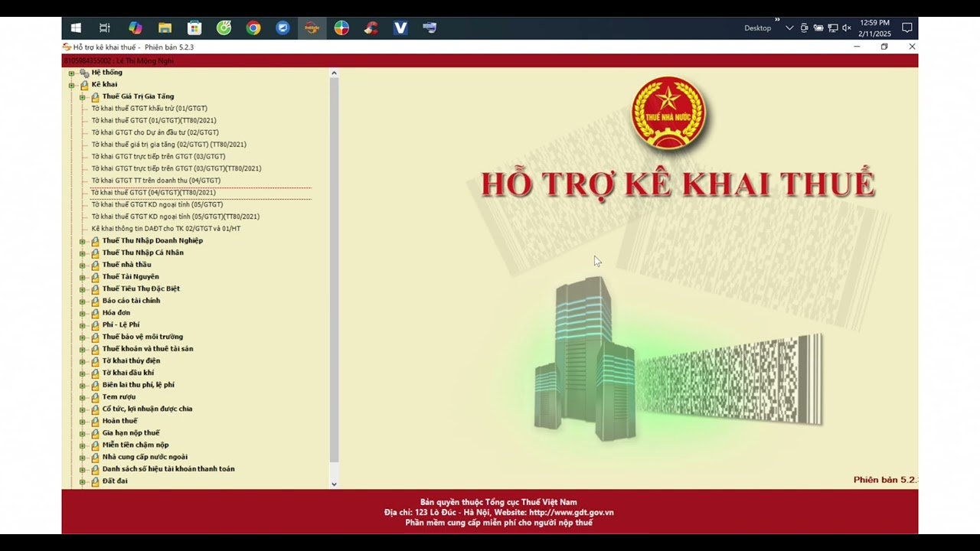Select the Nhà cung cấp nước ngoài label
Viewport: 980px width, 551px height.
pyautogui.click(x=145, y=457)
